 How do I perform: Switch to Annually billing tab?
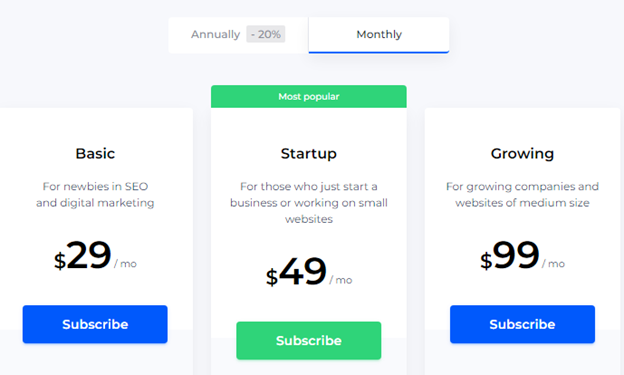[238, 35]
